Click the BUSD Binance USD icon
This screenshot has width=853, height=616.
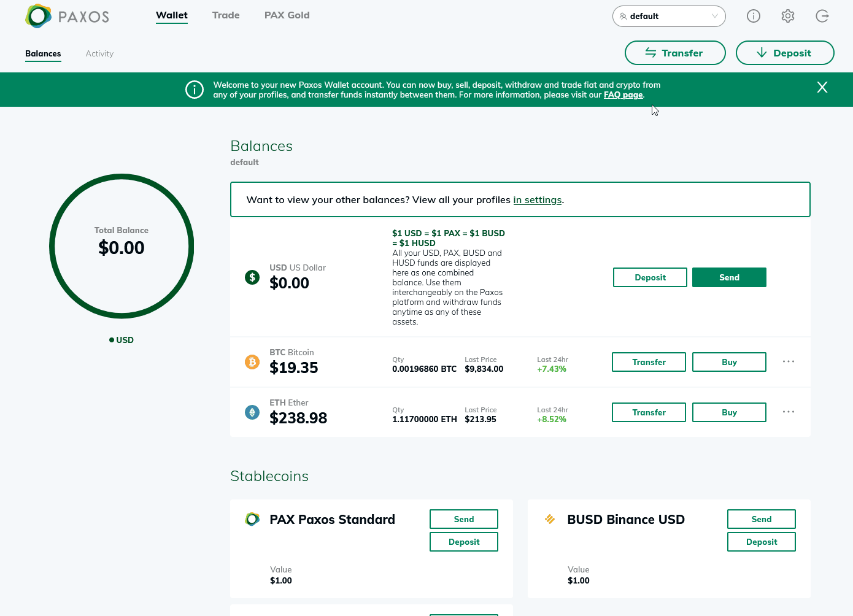(550, 520)
